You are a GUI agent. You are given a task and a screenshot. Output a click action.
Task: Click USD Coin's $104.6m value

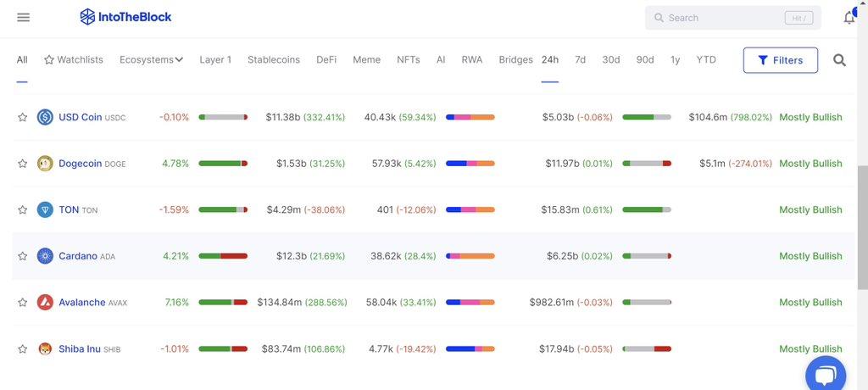click(x=708, y=118)
